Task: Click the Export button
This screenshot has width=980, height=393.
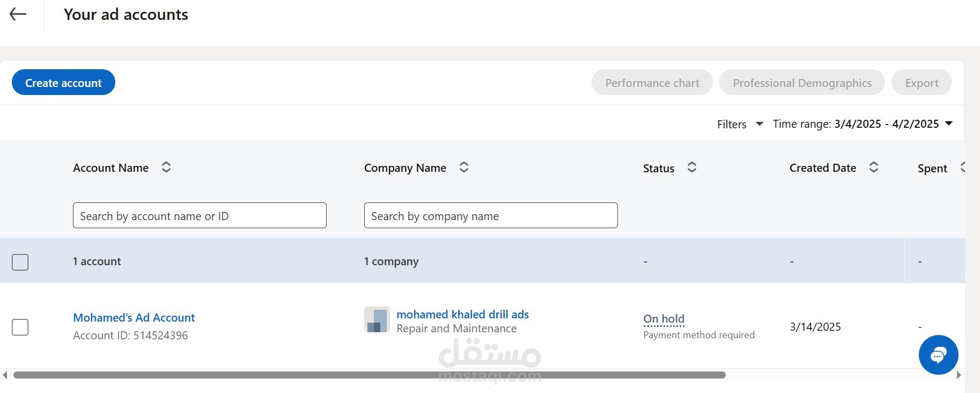Action: tap(922, 83)
